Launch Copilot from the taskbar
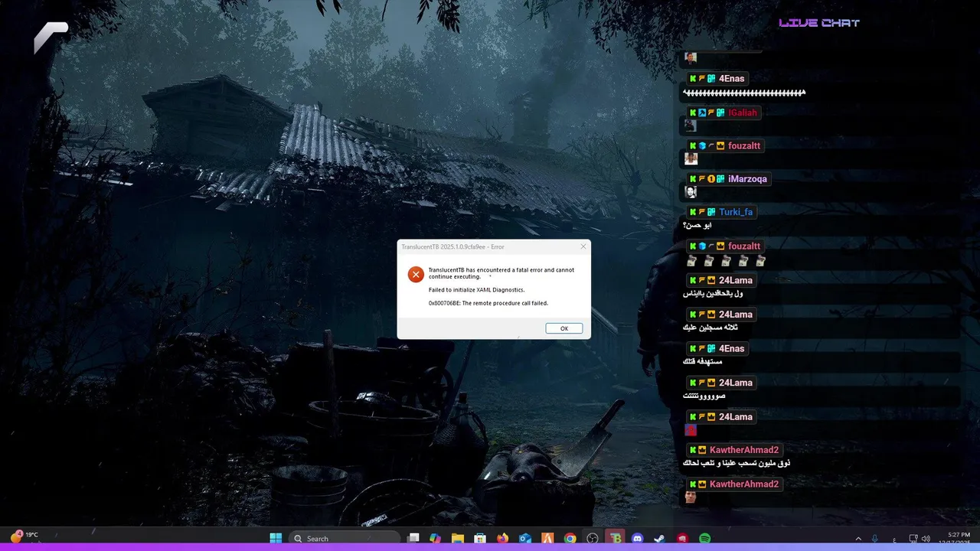980x551 pixels. coord(436,538)
